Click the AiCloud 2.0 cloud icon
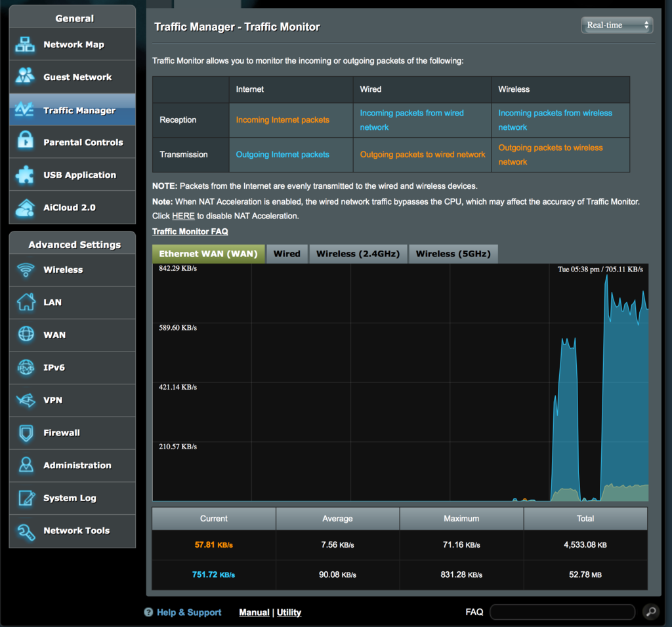The height and width of the screenshot is (627, 672). click(25, 208)
